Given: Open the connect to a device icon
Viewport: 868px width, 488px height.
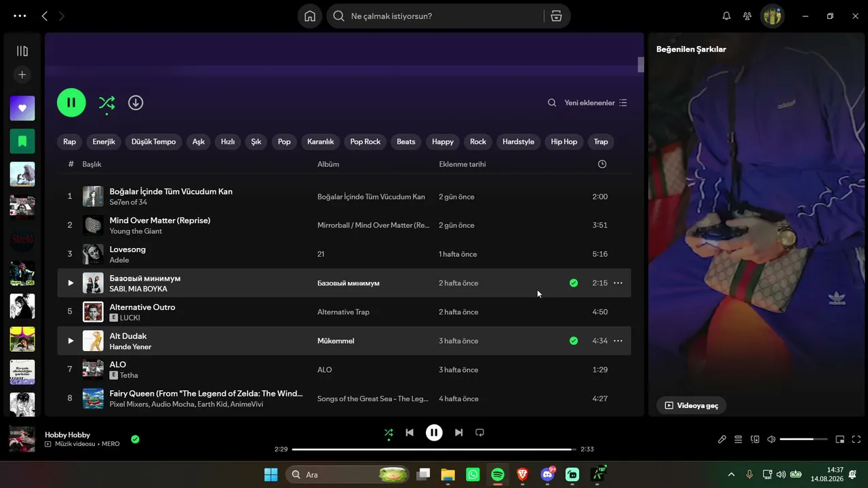Looking at the screenshot, I should [755, 439].
